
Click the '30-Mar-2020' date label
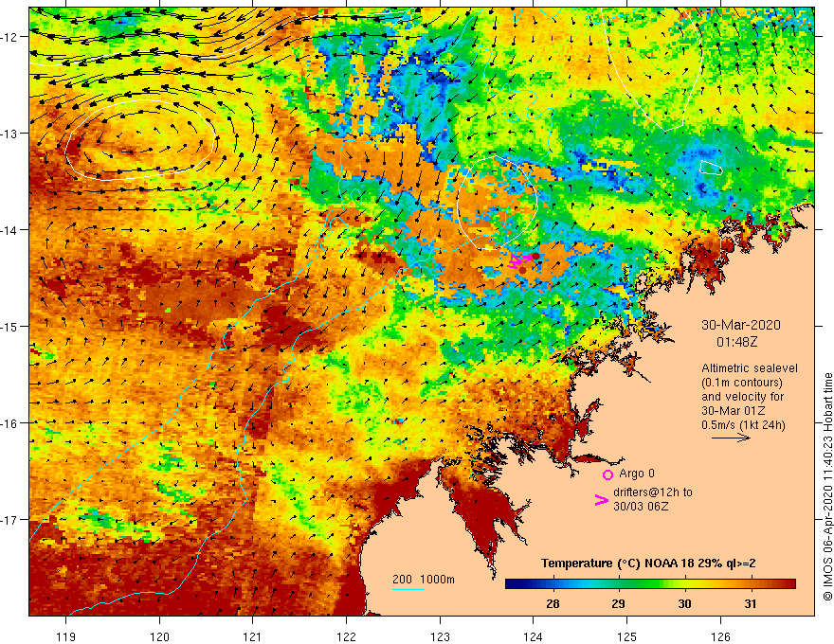pos(741,325)
